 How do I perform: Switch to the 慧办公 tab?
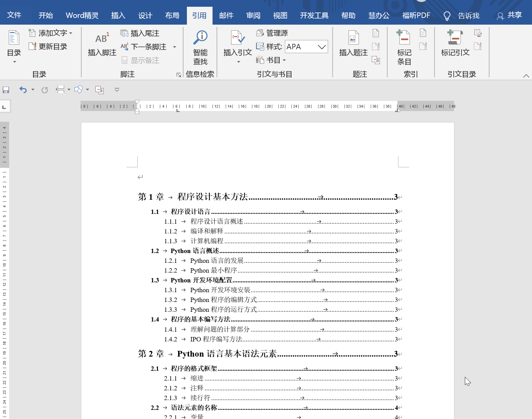[x=379, y=16]
